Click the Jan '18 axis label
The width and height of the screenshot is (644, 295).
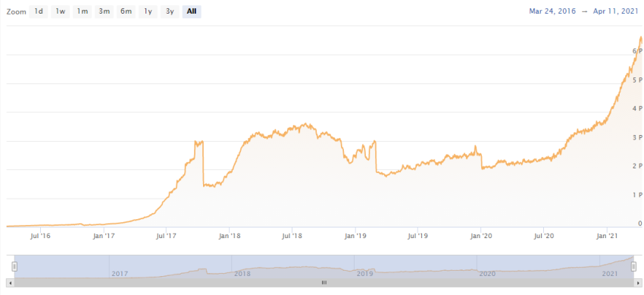tap(230, 236)
